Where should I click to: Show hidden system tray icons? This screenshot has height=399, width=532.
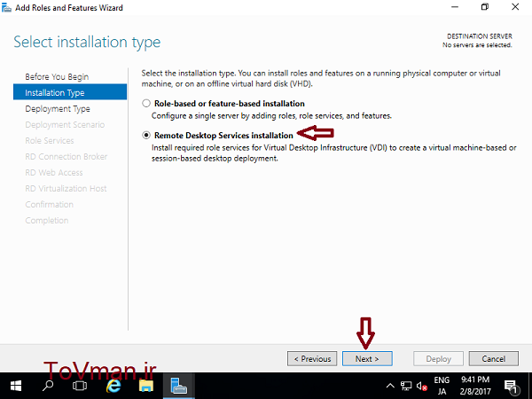pos(390,386)
